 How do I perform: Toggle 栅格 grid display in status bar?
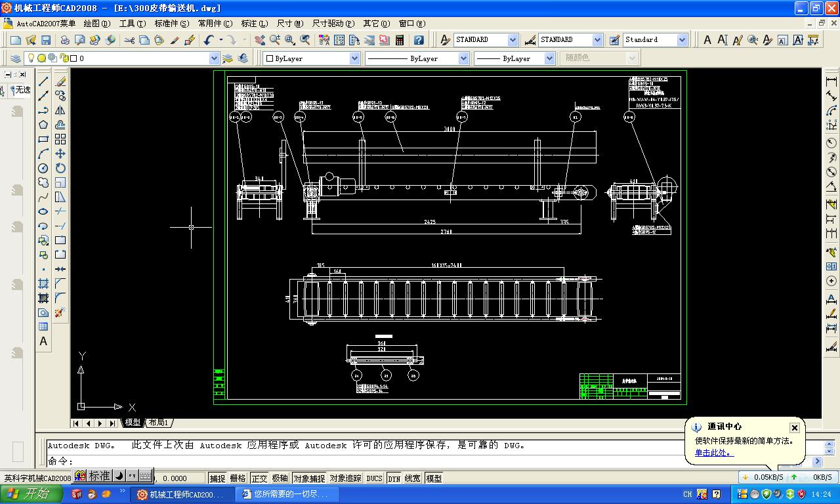pyautogui.click(x=238, y=478)
